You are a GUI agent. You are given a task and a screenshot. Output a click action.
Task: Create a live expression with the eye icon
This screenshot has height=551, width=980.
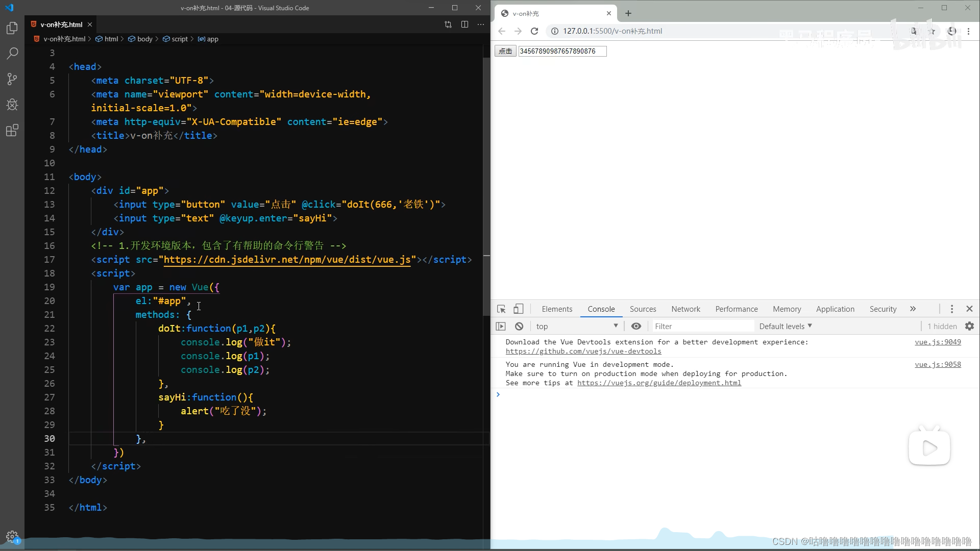[635, 326]
